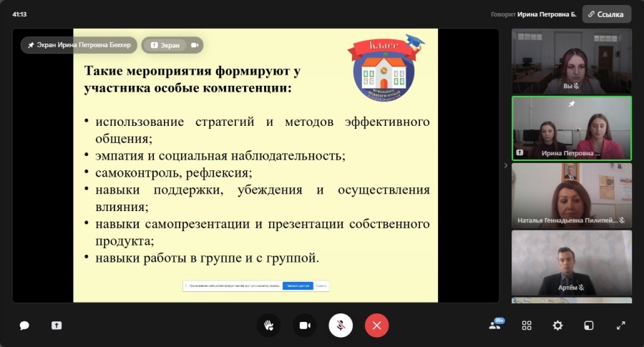Toggle your camera on or off
Screen dimensions: 644x347
pos(304,326)
